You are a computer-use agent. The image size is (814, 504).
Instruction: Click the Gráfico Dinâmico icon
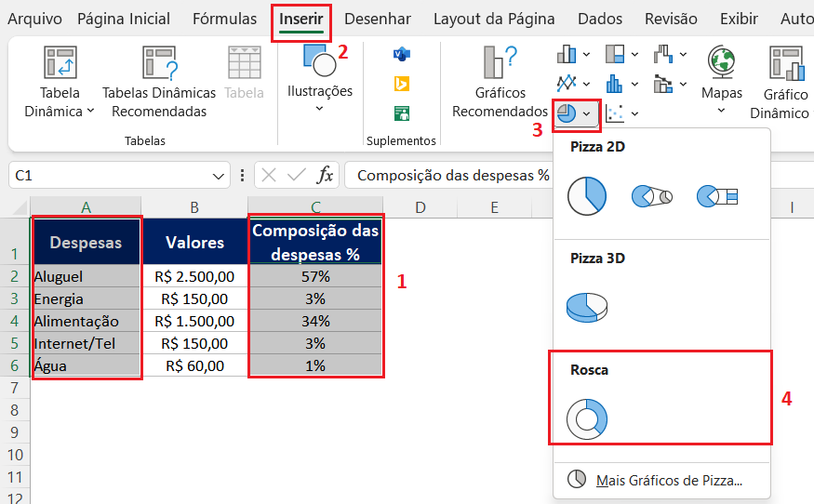[785, 62]
